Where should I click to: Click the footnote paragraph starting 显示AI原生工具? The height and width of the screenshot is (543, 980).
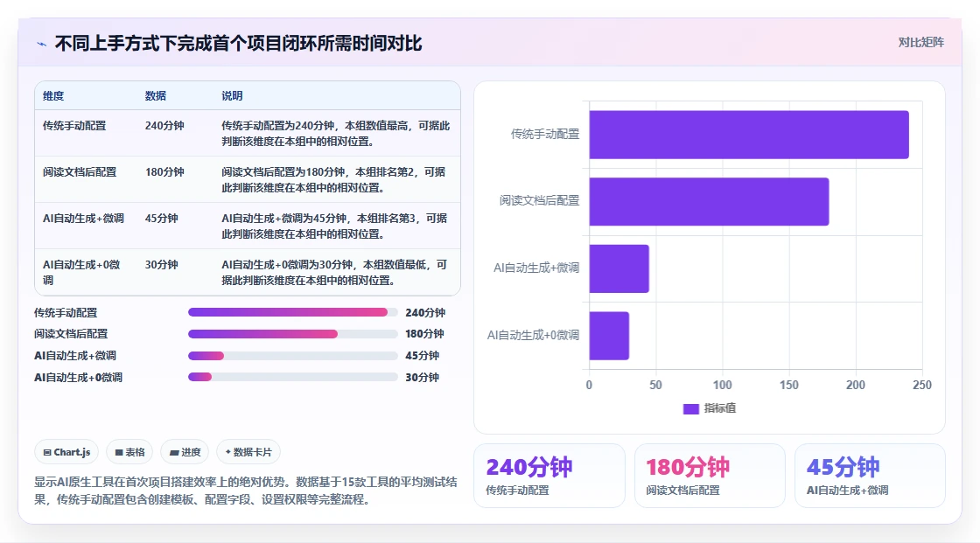click(246, 491)
